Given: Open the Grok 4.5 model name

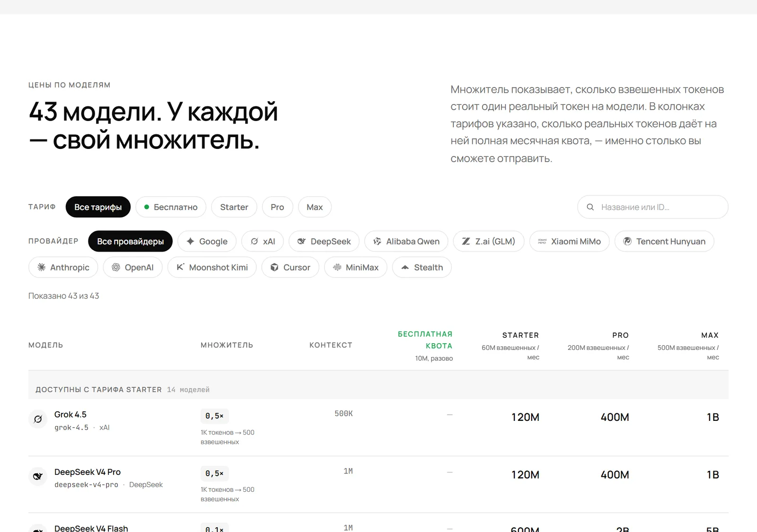Looking at the screenshot, I should point(70,414).
